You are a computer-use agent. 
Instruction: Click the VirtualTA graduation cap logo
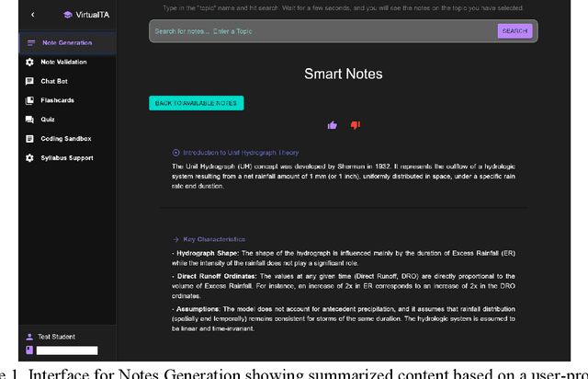point(67,15)
